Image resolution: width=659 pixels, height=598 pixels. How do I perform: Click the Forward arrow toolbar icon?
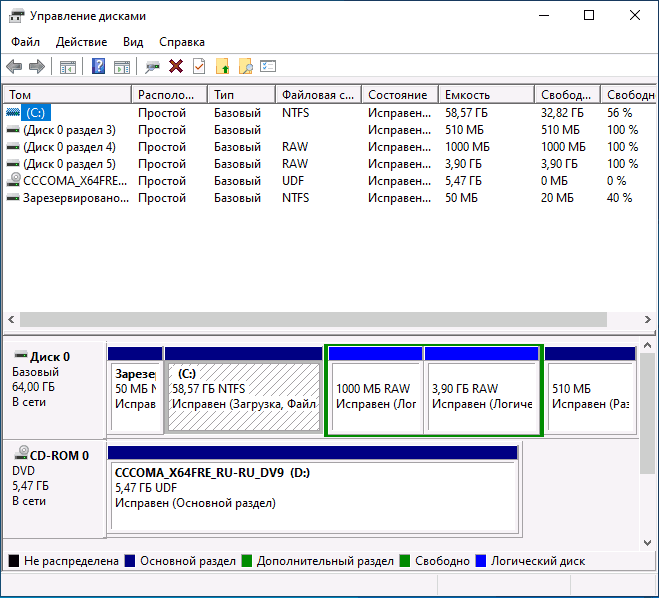[37, 66]
